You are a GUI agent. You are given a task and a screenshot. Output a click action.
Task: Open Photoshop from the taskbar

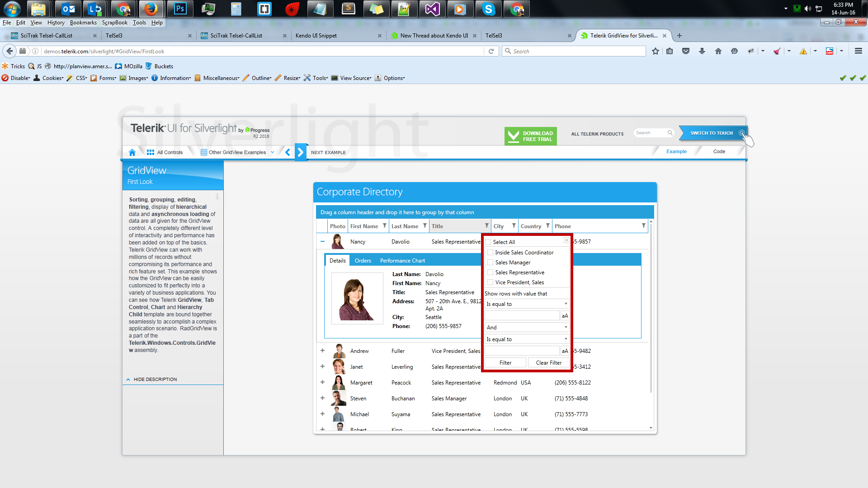(180, 9)
